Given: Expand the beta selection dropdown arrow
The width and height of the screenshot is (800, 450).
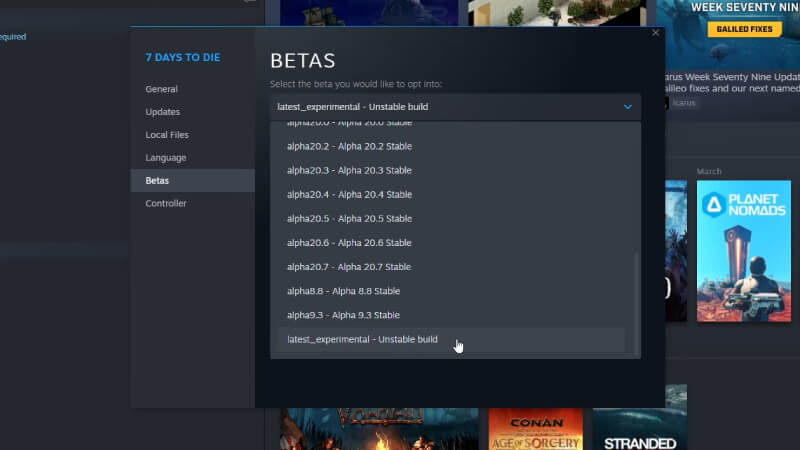Looking at the screenshot, I should [627, 106].
